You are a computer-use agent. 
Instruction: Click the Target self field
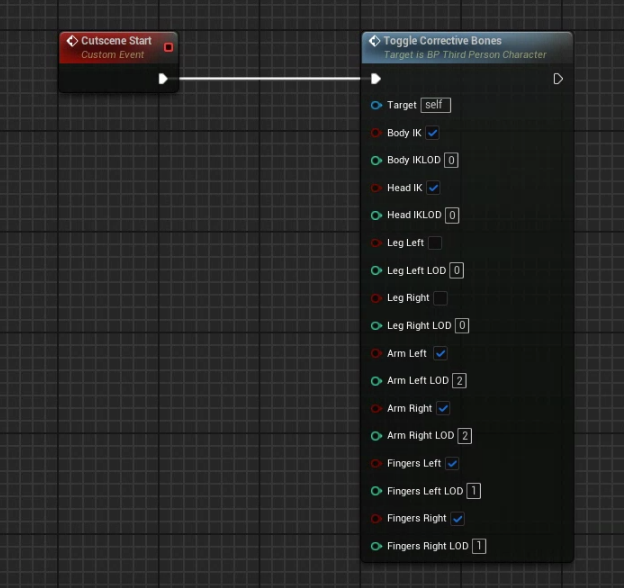[436, 105]
